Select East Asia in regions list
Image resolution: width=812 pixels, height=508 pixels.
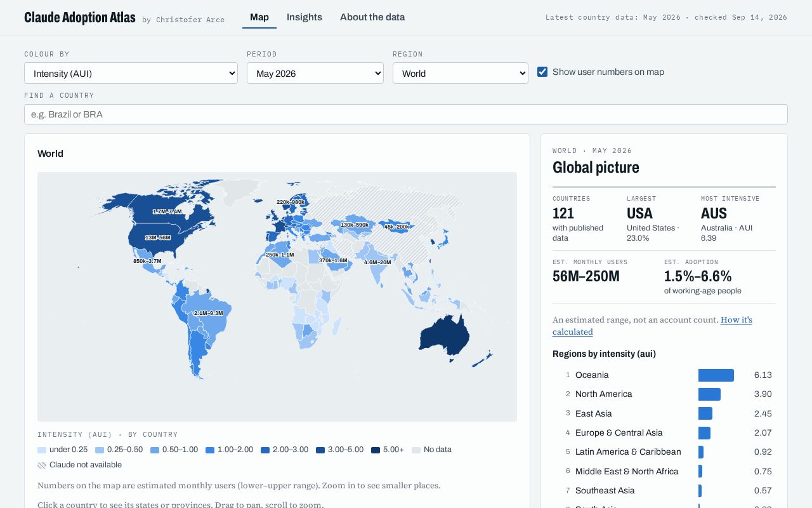click(x=664, y=414)
